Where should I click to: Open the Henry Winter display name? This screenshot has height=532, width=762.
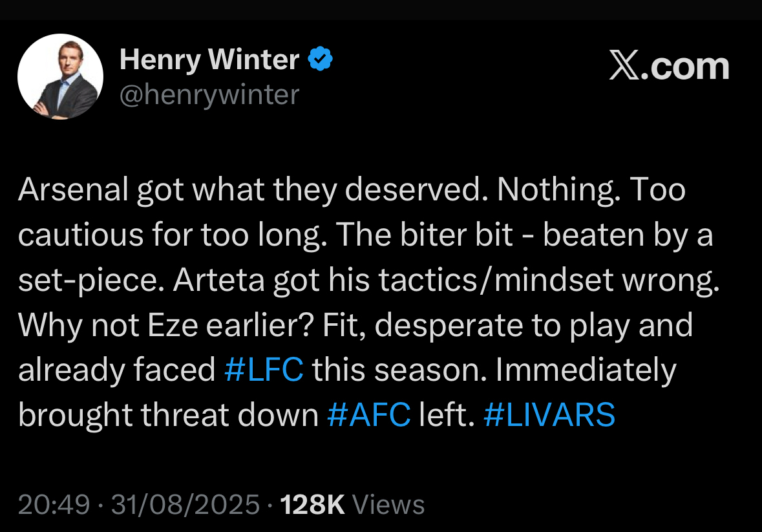point(209,60)
